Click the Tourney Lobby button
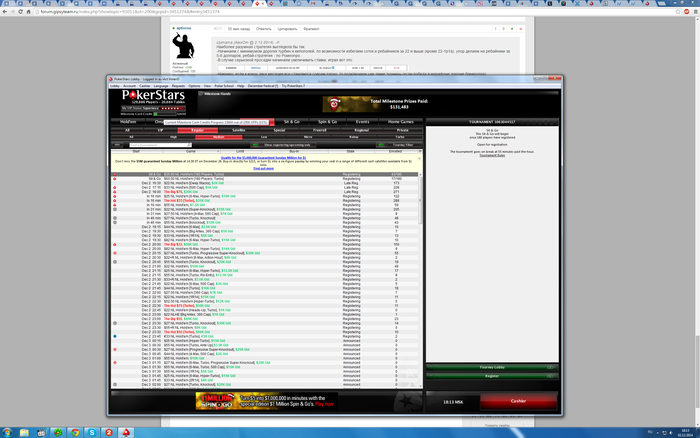This screenshot has height=438, width=700. tap(492, 367)
